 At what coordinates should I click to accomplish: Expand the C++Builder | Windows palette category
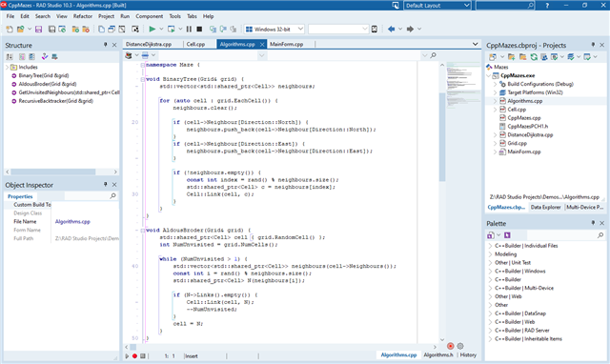490,271
